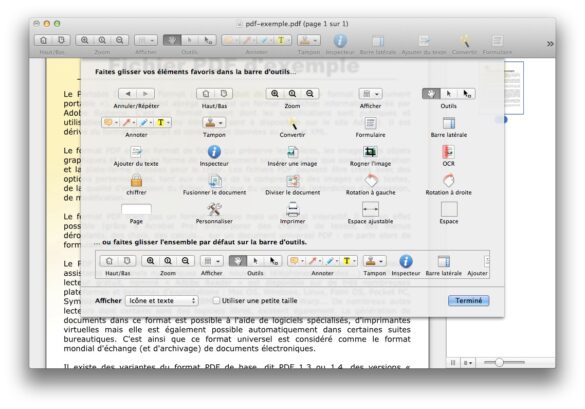The image size is (585, 409).
Task: Click the main toolbar Ajouter du texte icon
Action: [x=424, y=40]
